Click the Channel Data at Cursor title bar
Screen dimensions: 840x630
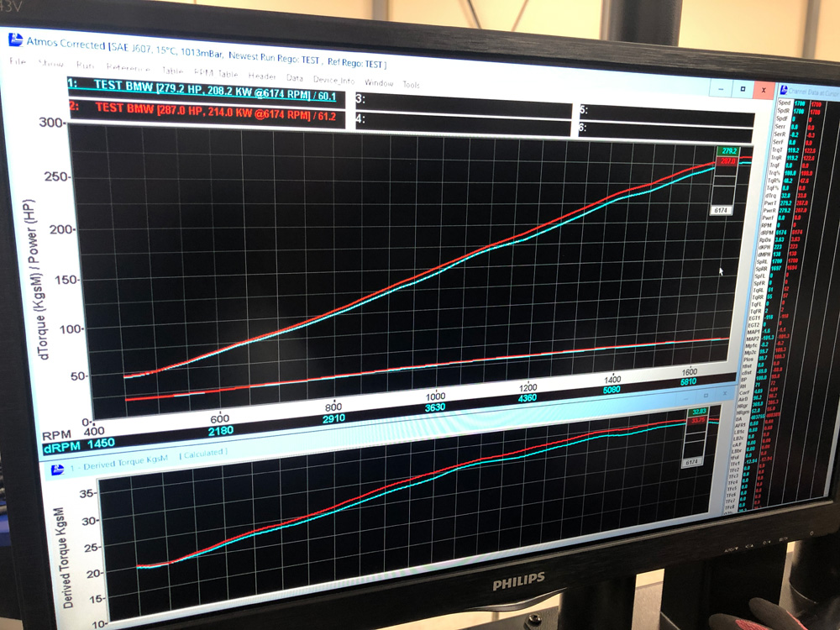[810, 92]
